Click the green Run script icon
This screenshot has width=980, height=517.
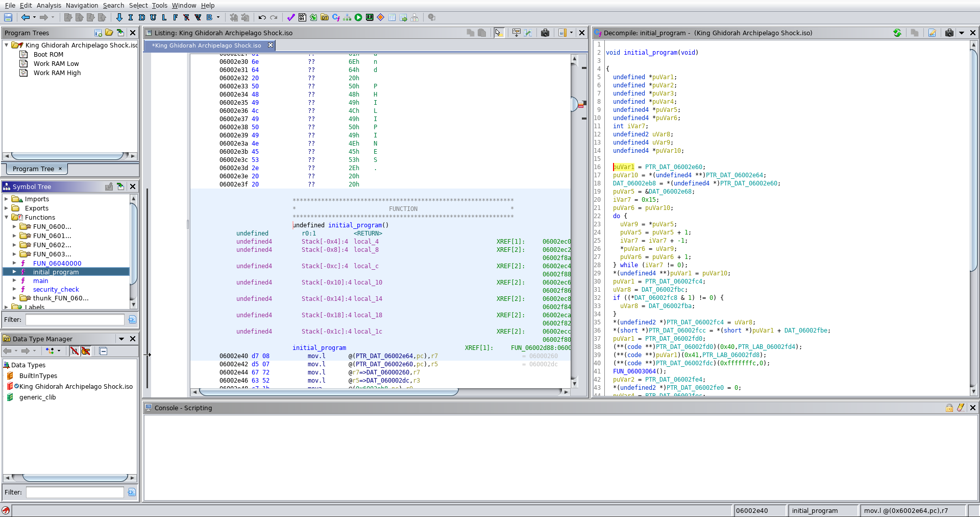coord(358,17)
